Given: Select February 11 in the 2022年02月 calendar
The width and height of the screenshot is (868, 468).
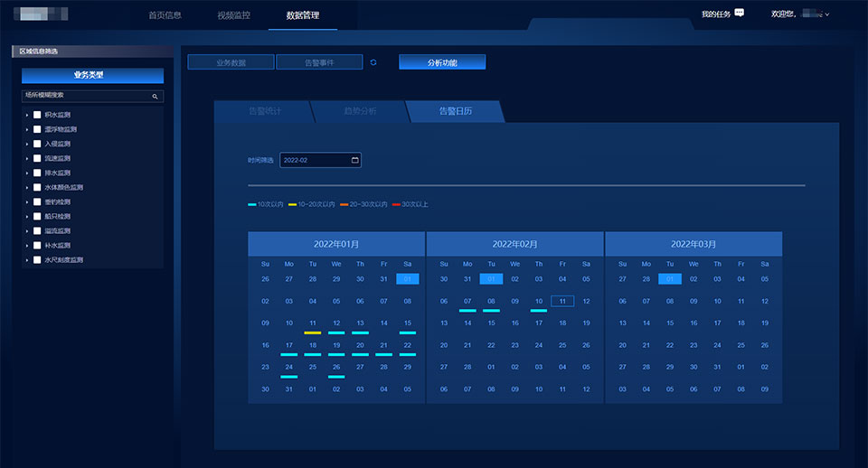Looking at the screenshot, I should pos(562,301).
